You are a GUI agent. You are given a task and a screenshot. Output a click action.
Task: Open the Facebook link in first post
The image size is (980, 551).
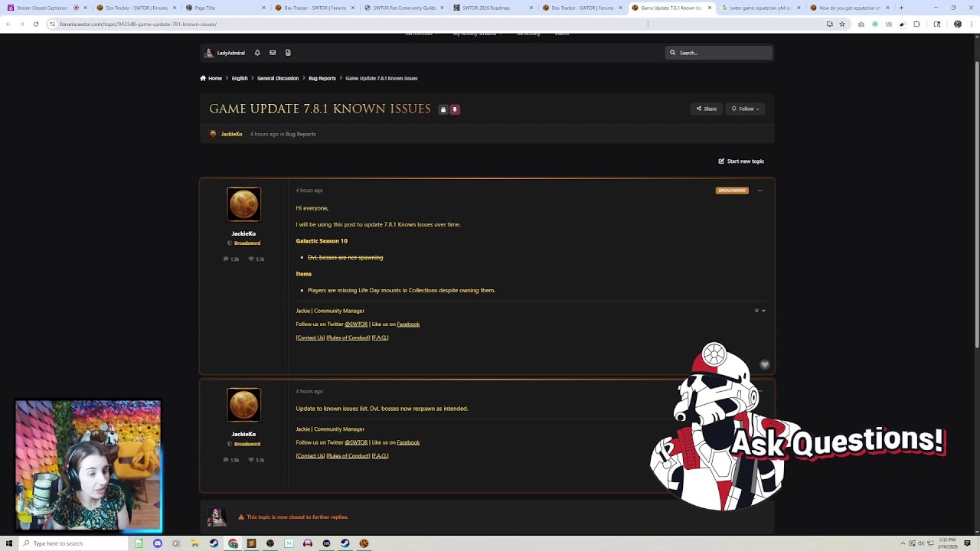click(x=408, y=324)
